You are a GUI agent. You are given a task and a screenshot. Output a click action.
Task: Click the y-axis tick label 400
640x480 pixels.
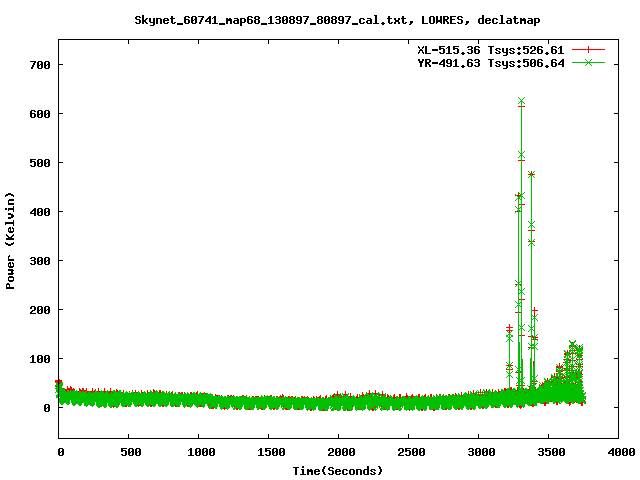(x=40, y=212)
